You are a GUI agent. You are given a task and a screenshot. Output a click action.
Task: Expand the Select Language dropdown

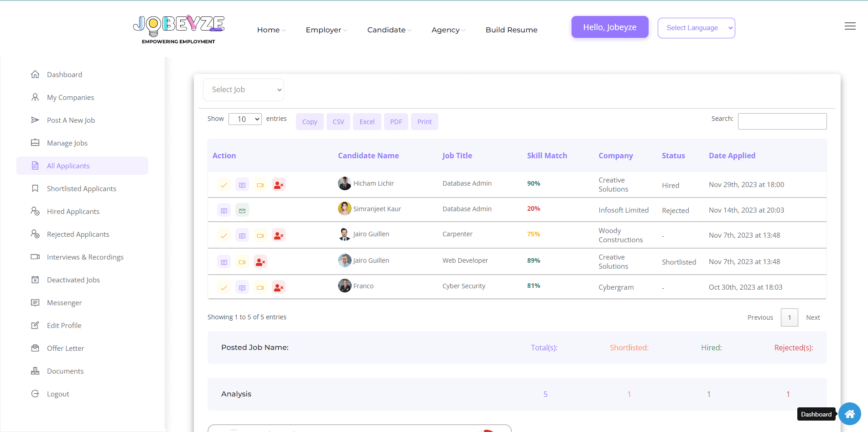point(696,28)
